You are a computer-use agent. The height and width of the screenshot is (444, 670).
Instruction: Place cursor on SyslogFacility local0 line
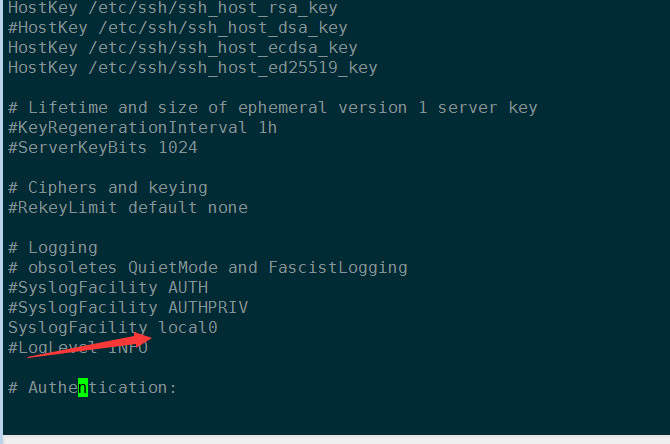coord(113,328)
